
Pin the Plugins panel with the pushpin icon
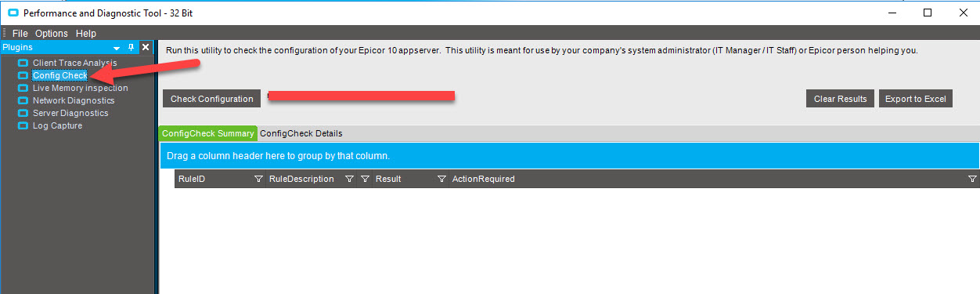[131, 48]
